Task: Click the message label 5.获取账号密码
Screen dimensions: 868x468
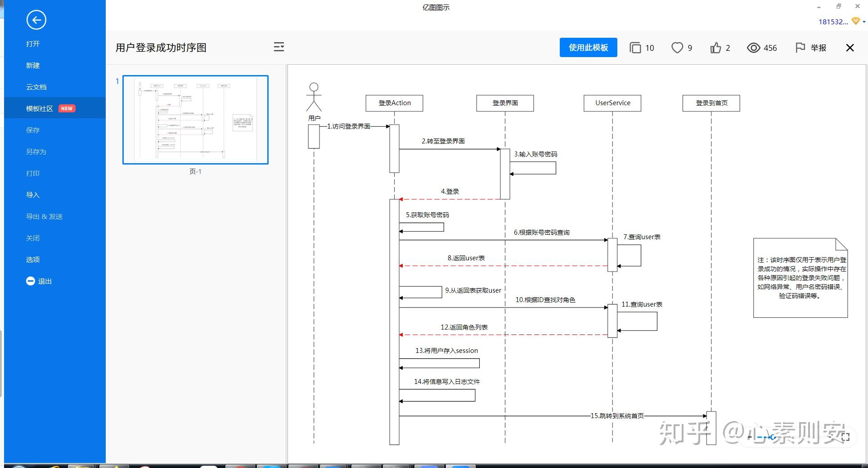Action: [427, 215]
